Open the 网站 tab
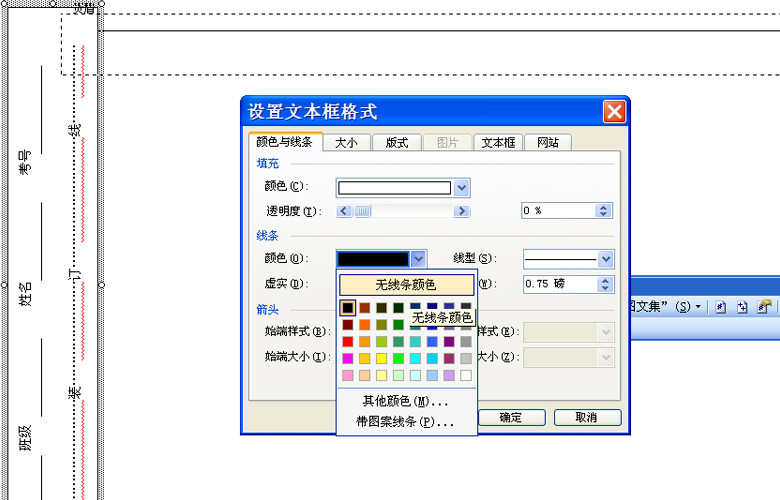Viewport: 780px width, 500px height. 548,143
